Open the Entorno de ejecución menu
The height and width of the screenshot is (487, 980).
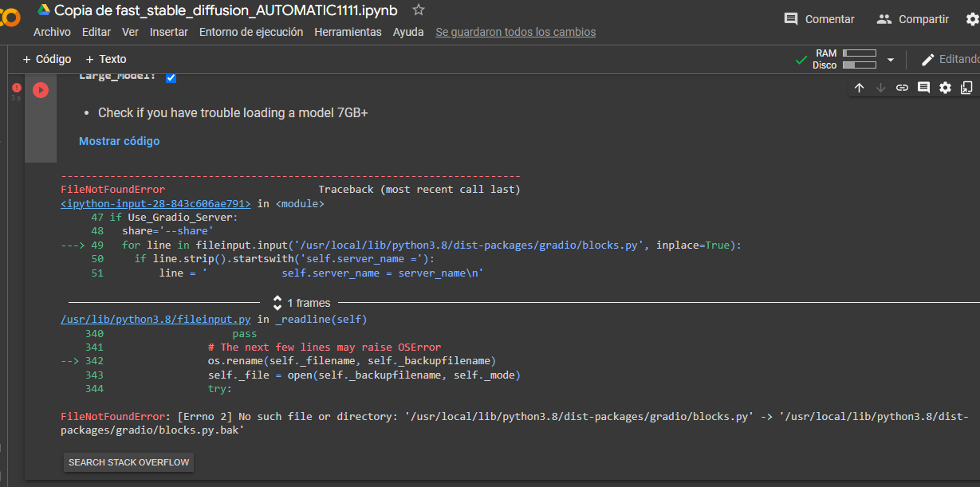click(251, 32)
